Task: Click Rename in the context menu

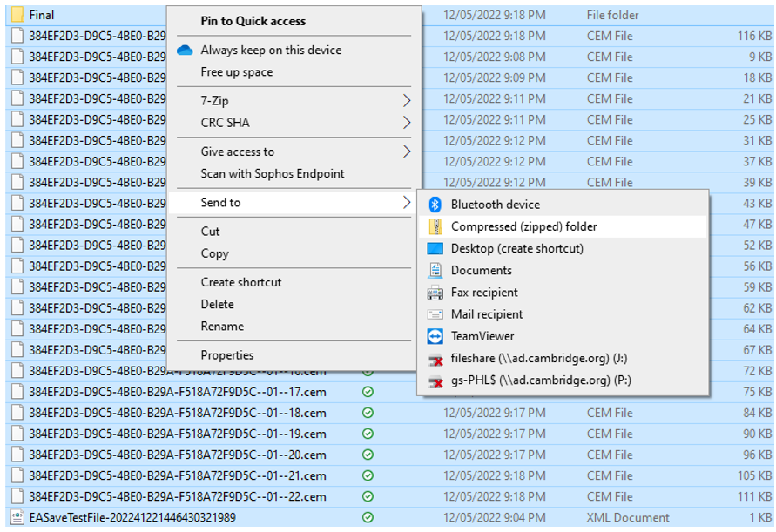Action: click(222, 327)
